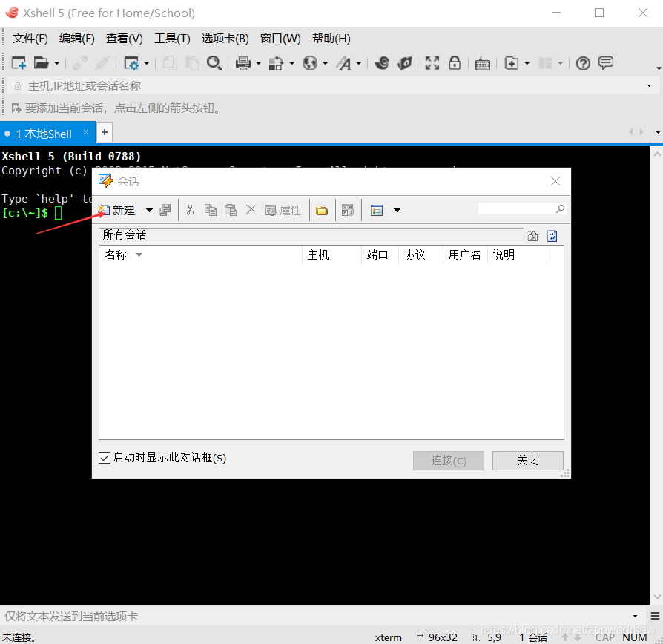Click the scissors cut icon in dialog
This screenshot has width=663, height=644.
pos(191,210)
